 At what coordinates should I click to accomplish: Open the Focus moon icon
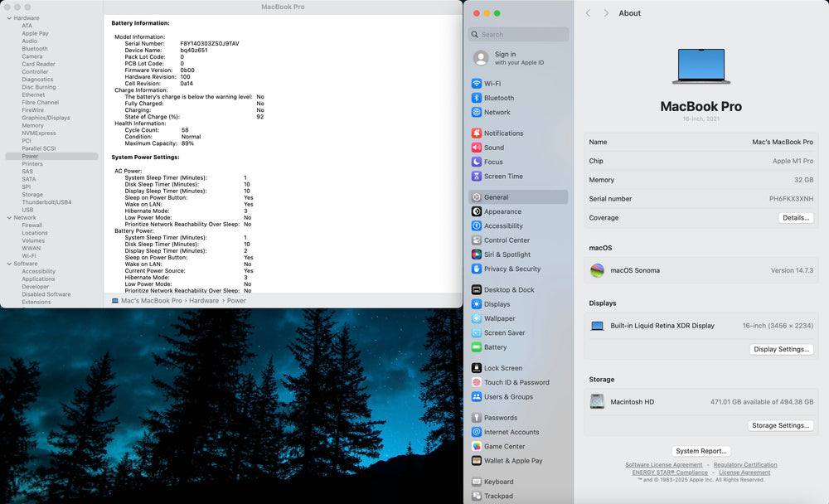(x=477, y=162)
